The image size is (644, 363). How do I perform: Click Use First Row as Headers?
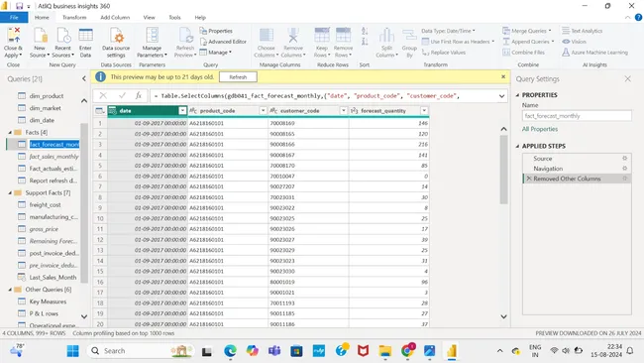click(458, 42)
